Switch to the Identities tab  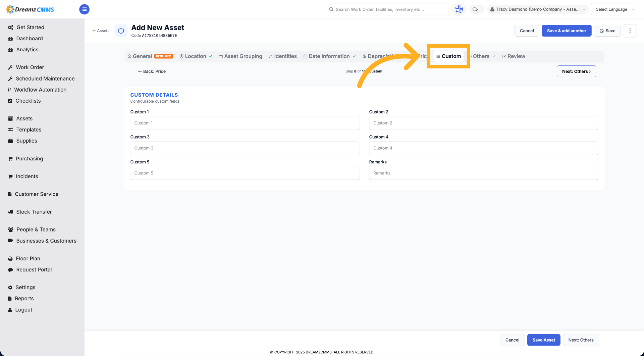pyautogui.click(x=283, y=56)
